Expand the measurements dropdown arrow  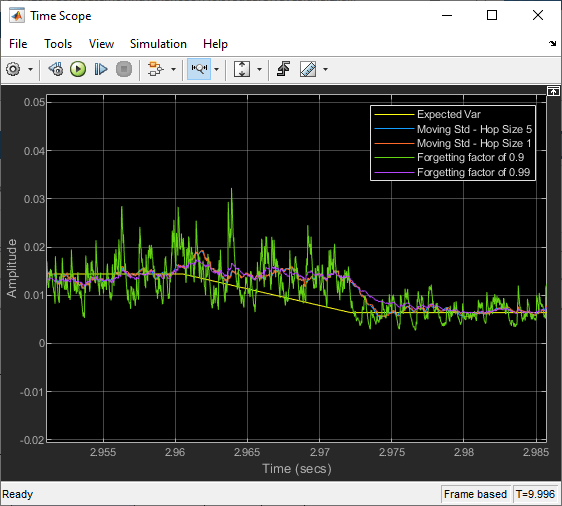(x=325, y=70)
